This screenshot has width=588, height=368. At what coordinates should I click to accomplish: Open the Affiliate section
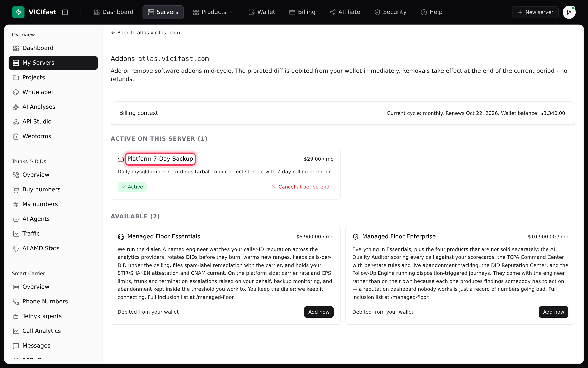345,12
